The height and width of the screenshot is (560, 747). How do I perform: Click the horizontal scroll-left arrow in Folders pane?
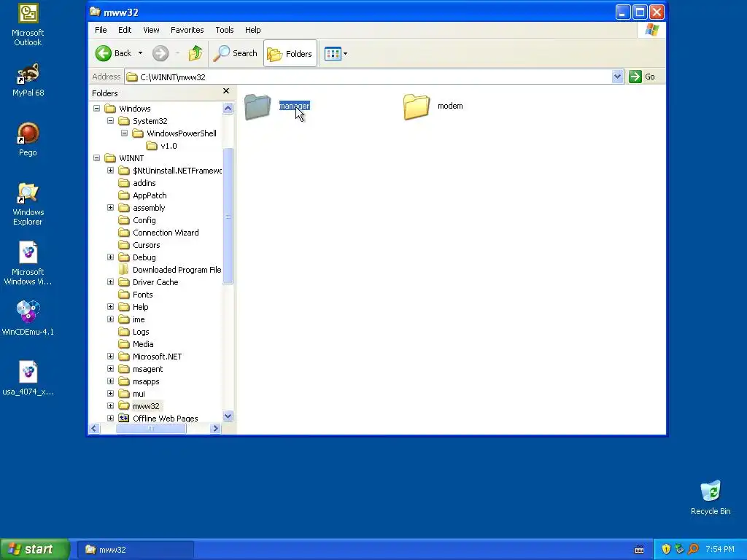click(94, 429)
